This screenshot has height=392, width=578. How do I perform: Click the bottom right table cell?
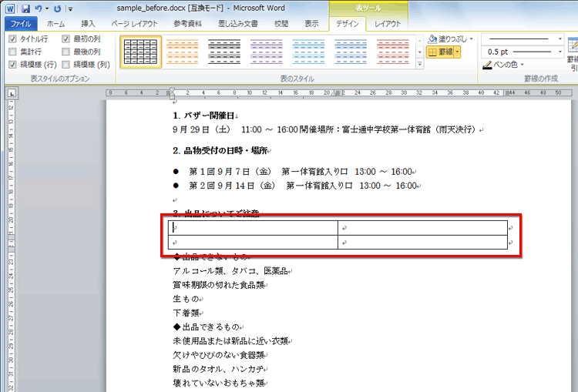pos(422,242)
